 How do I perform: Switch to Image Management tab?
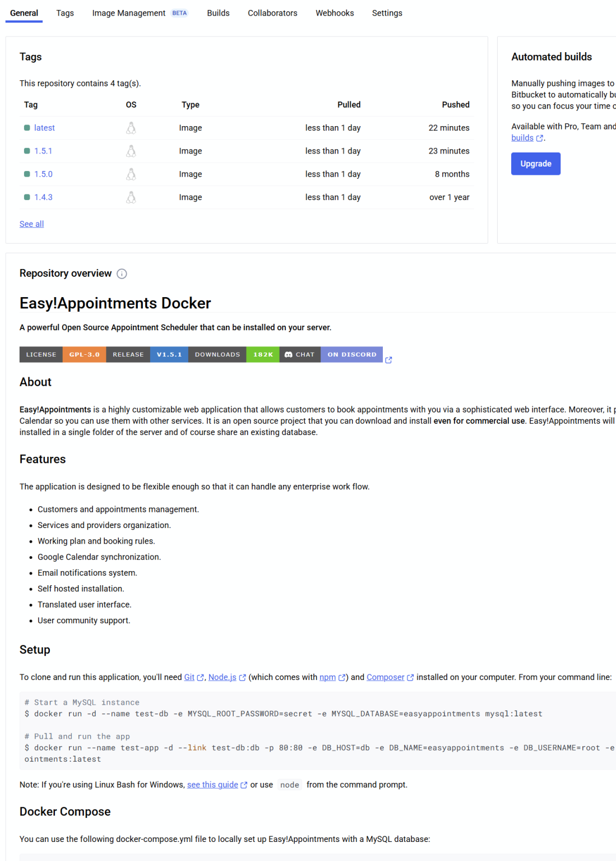click(129, 13)
